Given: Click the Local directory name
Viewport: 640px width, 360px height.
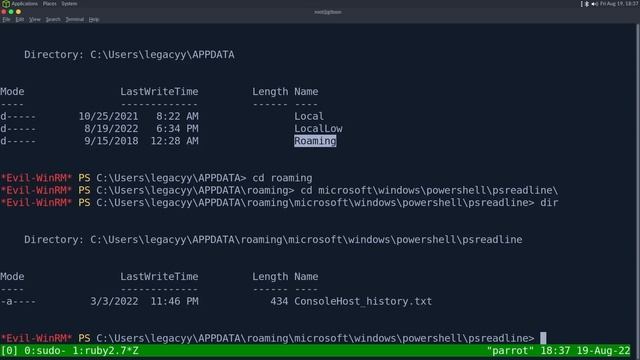Looking at the screenshot, I should pyautogui.click(x=309, y=116).
